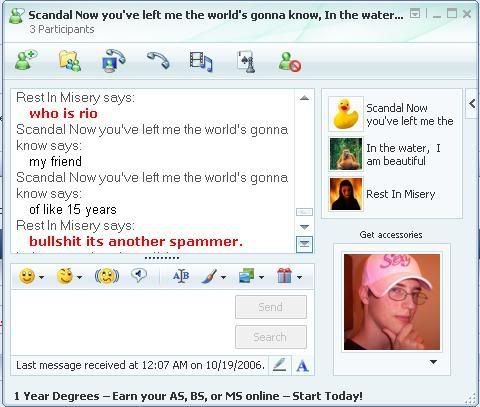Viewport: 480px width, 407px height.
Task: Expand the emoticons dropdown arrow
Action: click(x=41, y=277)
